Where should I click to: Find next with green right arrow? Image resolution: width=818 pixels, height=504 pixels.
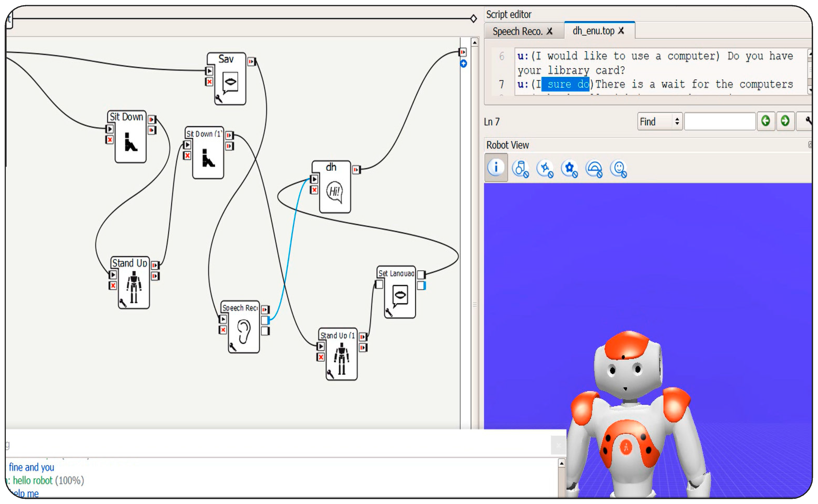785,121
